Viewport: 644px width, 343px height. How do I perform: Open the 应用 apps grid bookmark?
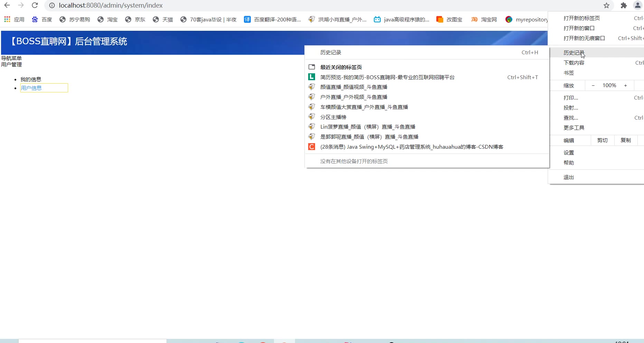click(14, 19)
